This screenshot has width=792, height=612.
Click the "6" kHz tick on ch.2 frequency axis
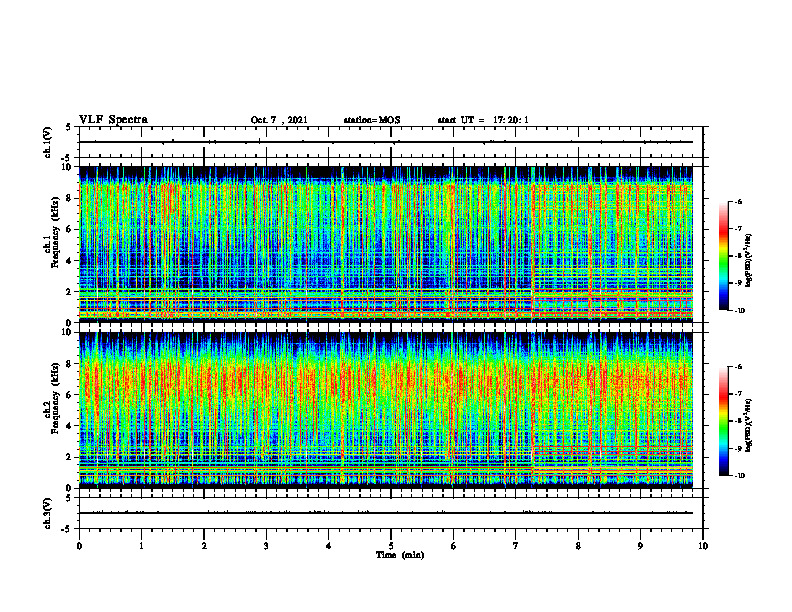(70, 395)
